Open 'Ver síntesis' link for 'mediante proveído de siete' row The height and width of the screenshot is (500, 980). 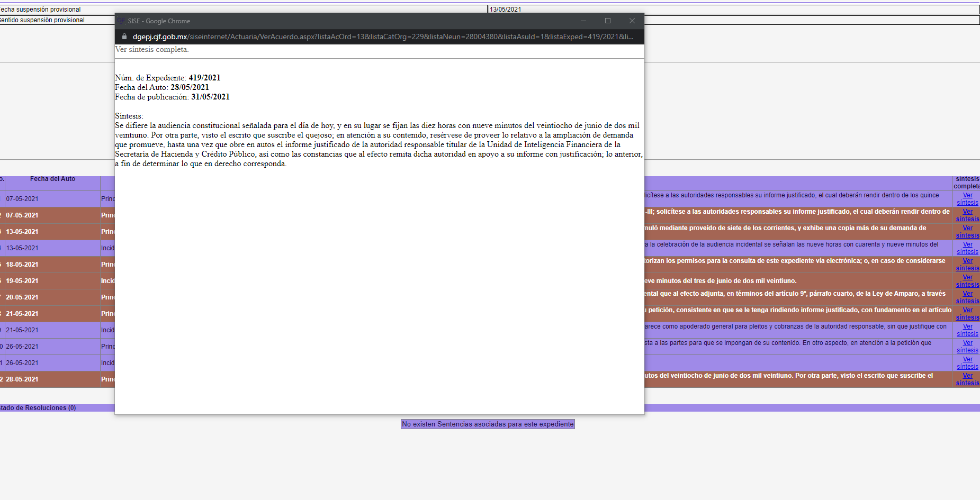[967, 232]
